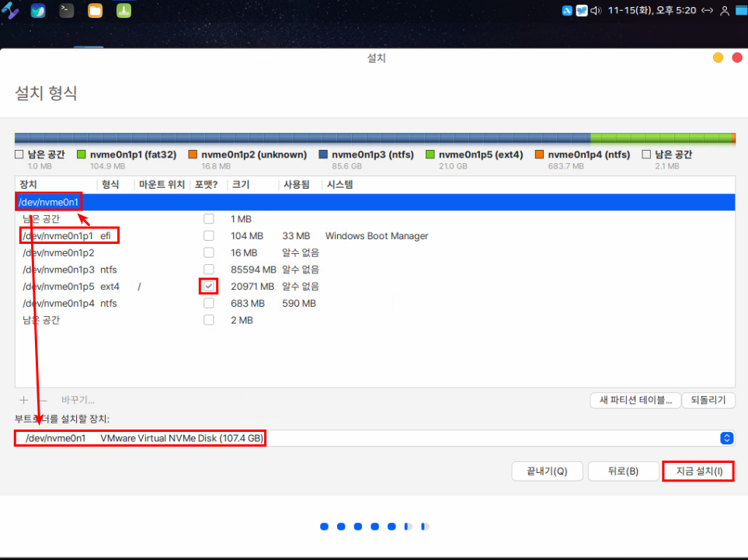Click the network connection arrows icon
The height and width of the screenshot is (560, 748).
[707, 11]
